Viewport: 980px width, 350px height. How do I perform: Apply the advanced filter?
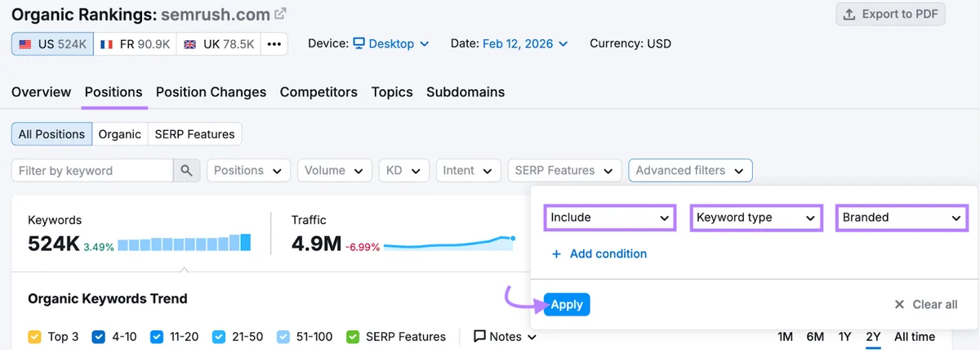(567, 304)
